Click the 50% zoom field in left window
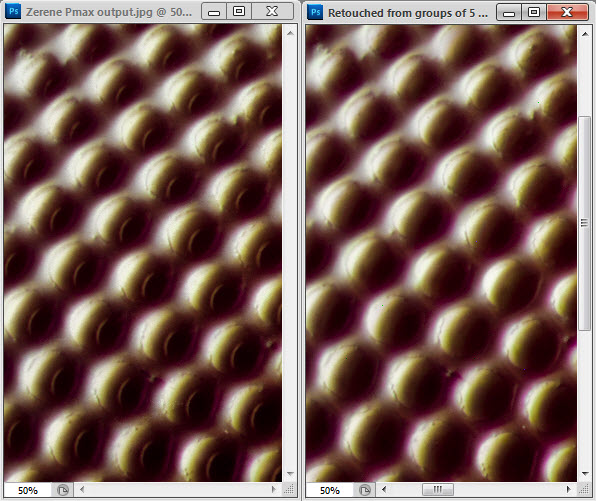Image resolution: width=596 pixels, height=501 pixels. click(x=28, y=490)
